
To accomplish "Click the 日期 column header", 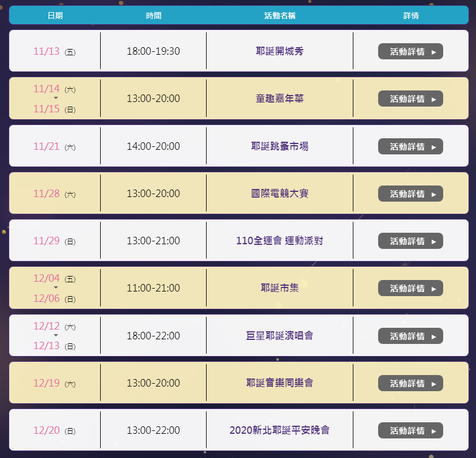I will 55,16.
